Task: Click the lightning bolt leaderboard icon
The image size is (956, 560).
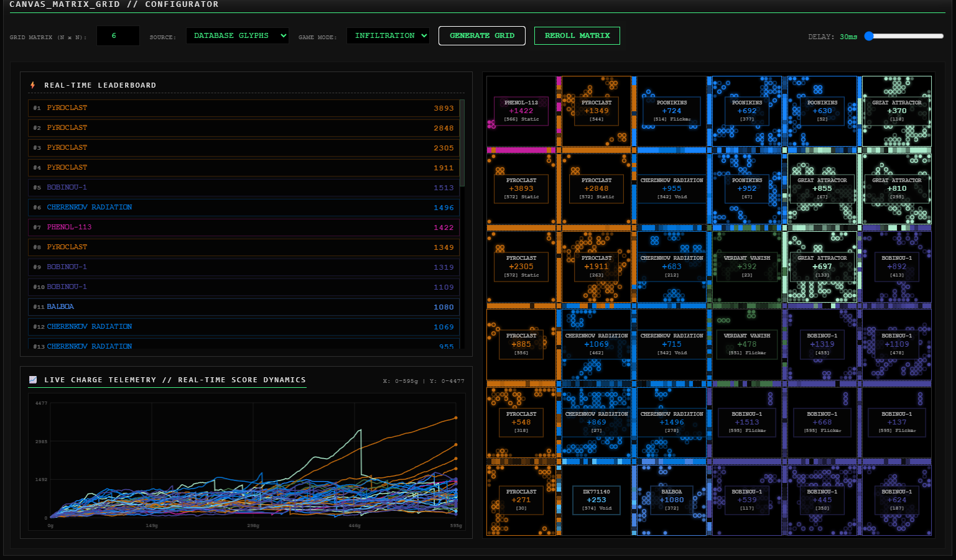Action: point(32,85)
